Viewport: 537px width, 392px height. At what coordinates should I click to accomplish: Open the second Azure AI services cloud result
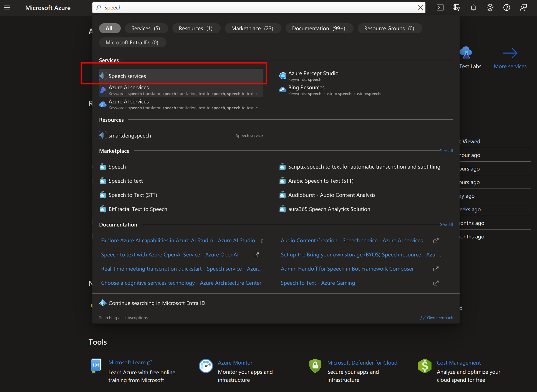[x=181, y=104]
